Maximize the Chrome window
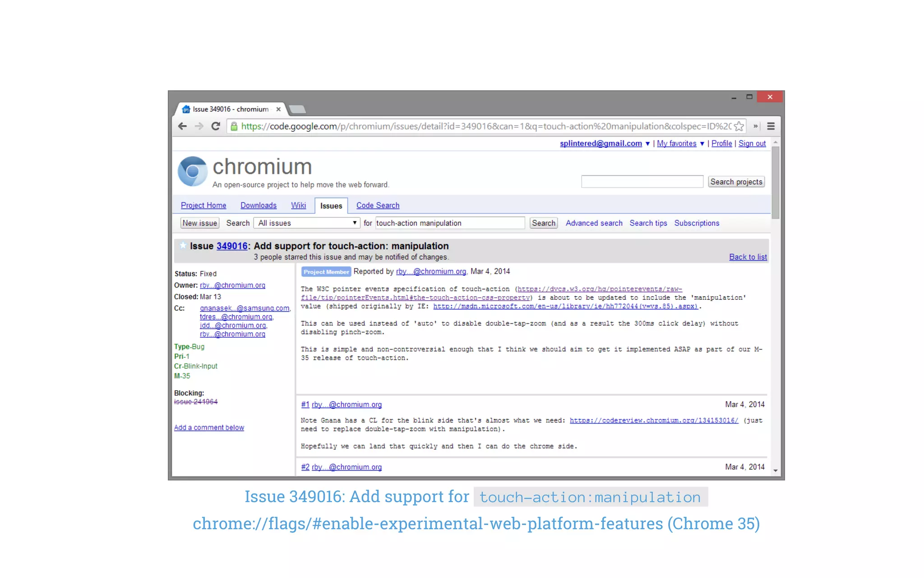This screenshot has width=924, height=578. (749, 97)
